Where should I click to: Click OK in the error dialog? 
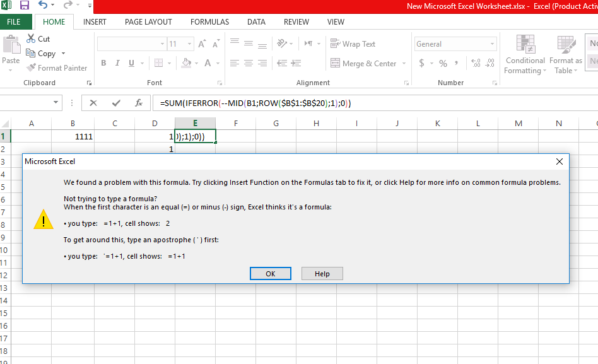coord(271,274)
